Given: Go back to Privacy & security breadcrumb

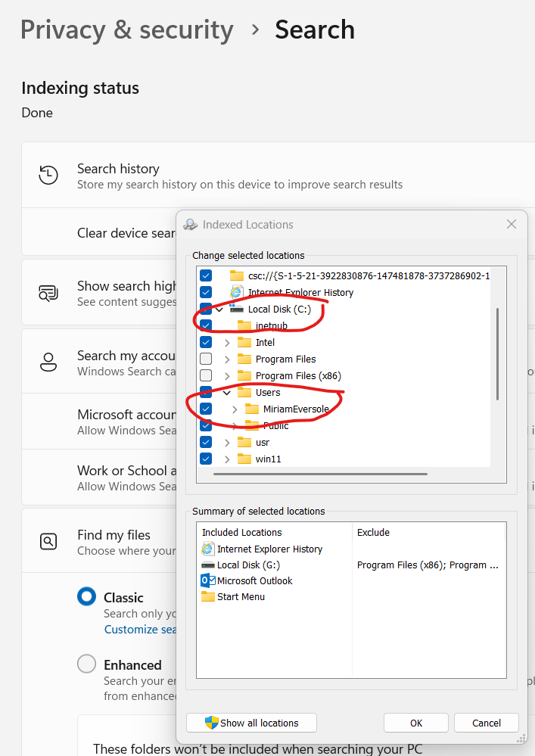Looking at the screenshot, I should coord(127,30).
